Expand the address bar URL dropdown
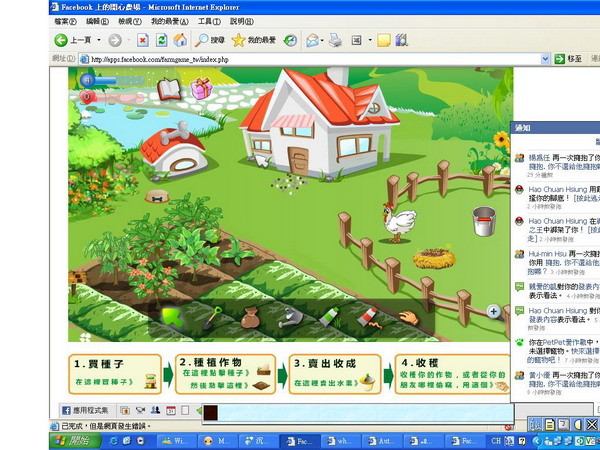Screen dimensions: 600x450 pos(545,59)
